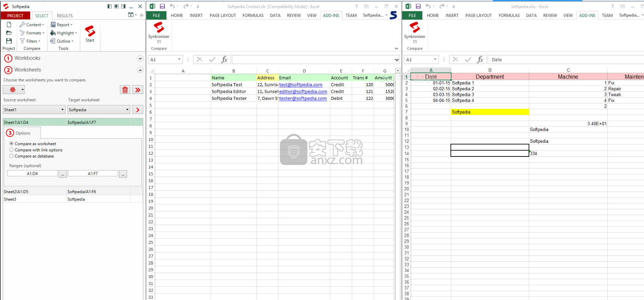
Task: Open Source worksheet Sheet1 combo box
Action: tap(34, 110)
